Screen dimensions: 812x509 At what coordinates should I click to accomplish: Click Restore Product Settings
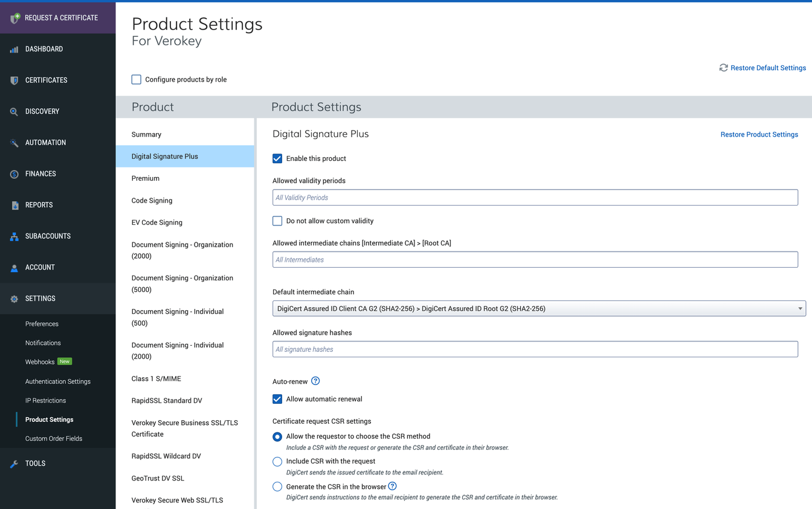[759, 134]
